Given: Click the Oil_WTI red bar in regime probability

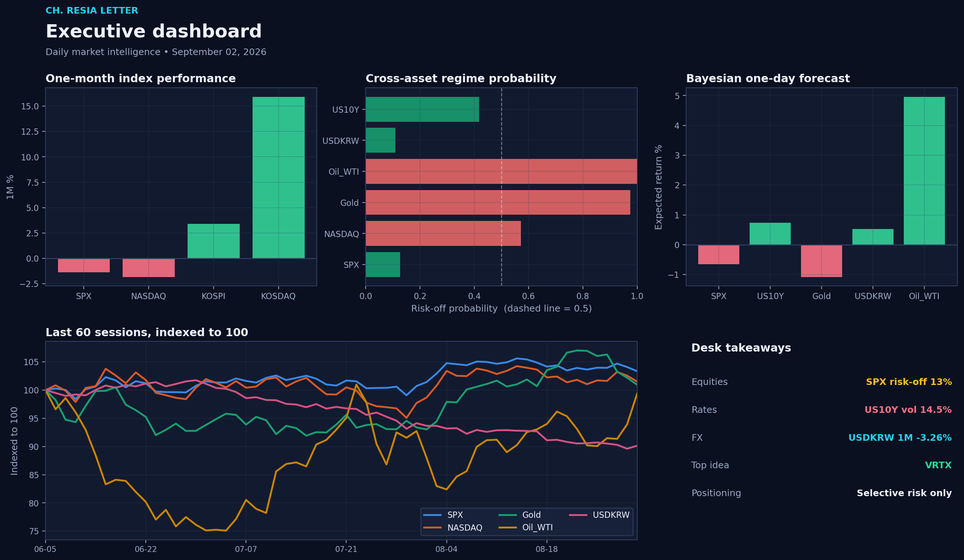Looking at the screenshot, I should click(x=501, y=171).
